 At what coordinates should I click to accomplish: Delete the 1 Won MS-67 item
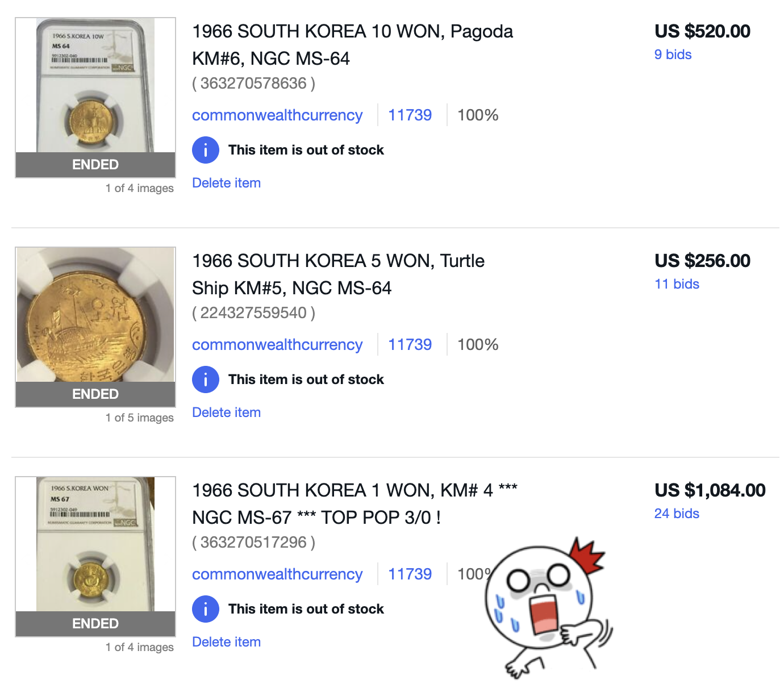point(226,642)
